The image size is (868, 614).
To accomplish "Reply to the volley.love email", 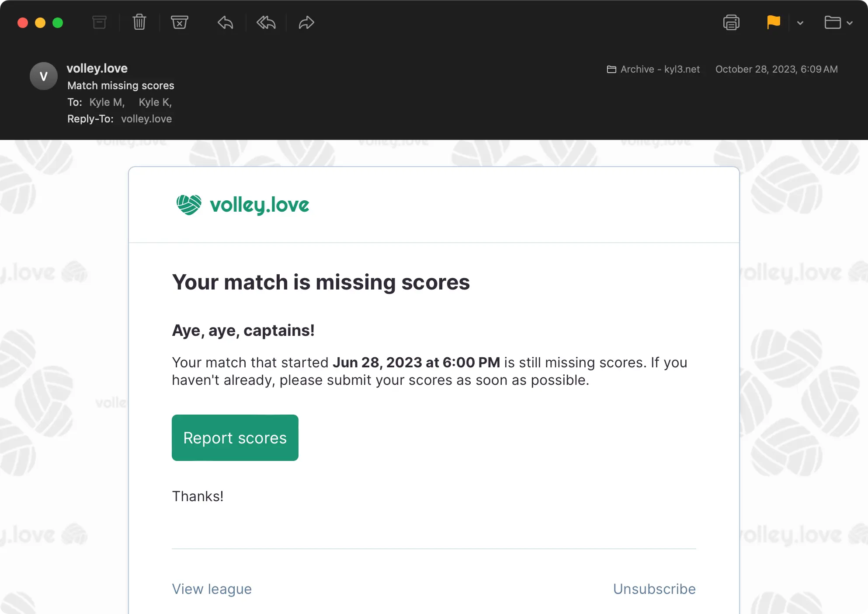I will pos(226,22).
